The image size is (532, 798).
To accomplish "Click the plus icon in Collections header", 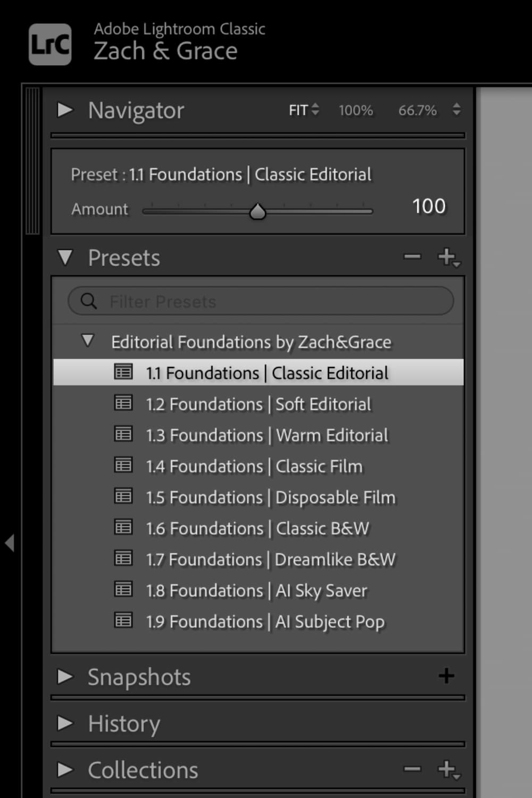I will click(447, 769).
